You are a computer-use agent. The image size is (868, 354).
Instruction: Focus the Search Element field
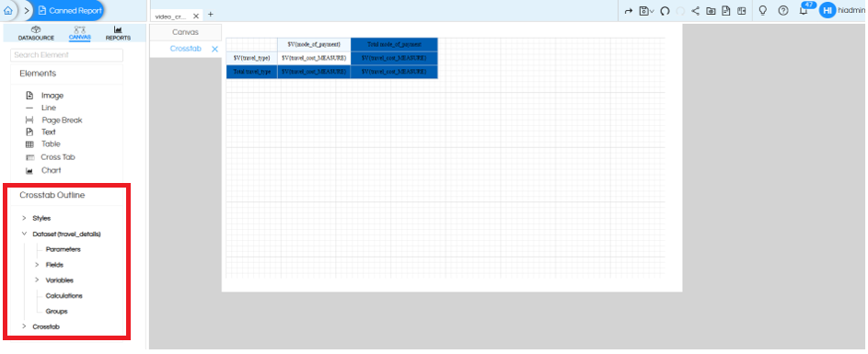pyautogui.click(x=66, y=55)
